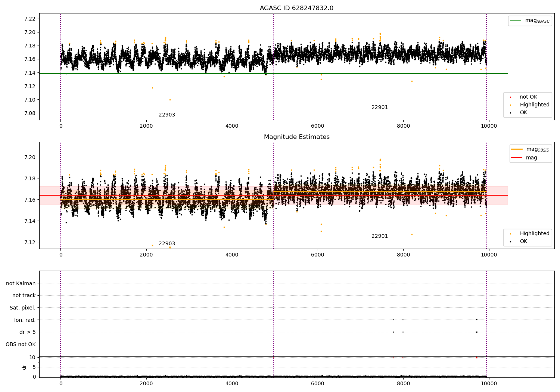Click the "4000" x-axis tick under Magnitude Estimates plot
Image resolution: width=560 pixels, height=392 pixels.
tap(232, 255)
